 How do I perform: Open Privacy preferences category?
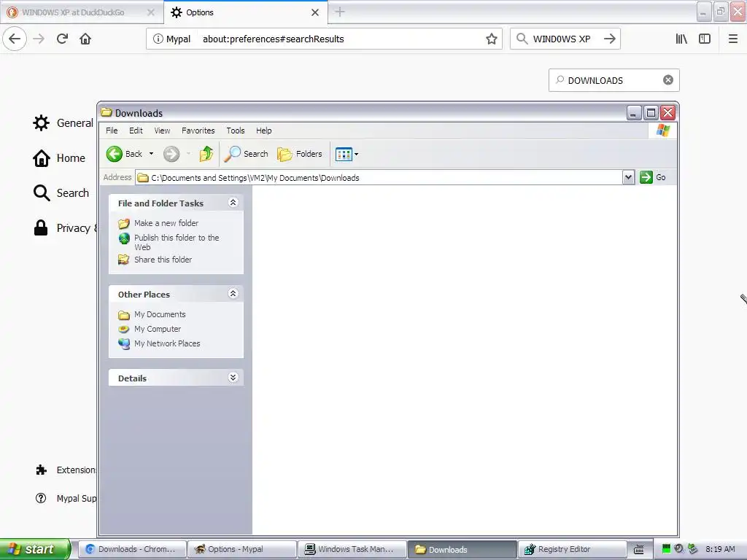[x=64, y=228]
